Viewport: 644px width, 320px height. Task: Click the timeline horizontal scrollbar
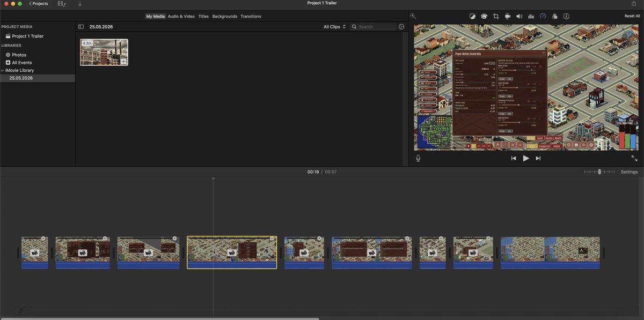tap(159, 318)
